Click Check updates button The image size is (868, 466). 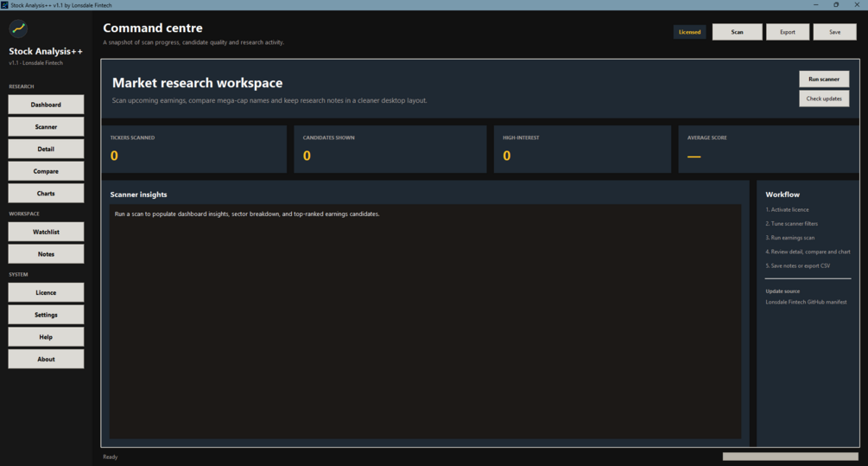[x=824, y=99]
